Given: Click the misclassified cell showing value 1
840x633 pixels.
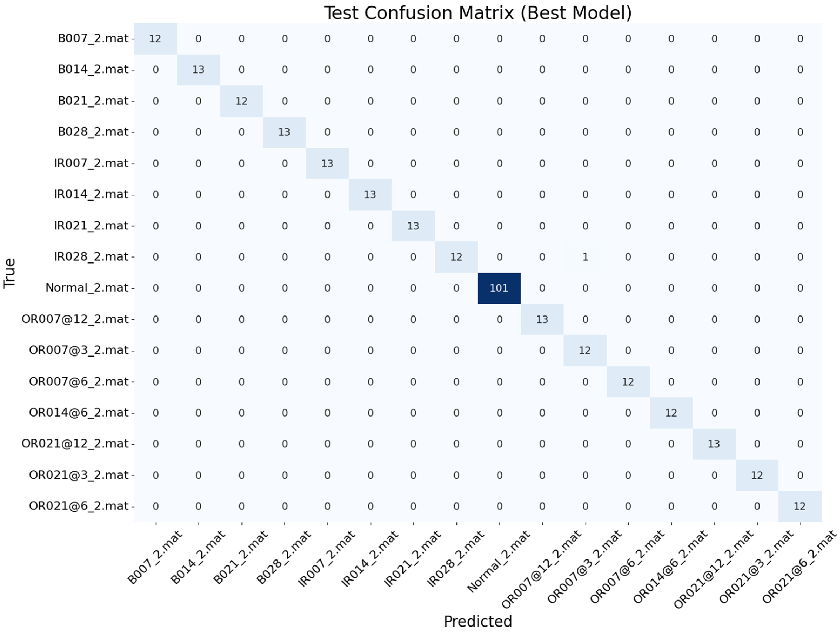Looking at the screenshot, I should pyautogui.click(x=585, y=257).
